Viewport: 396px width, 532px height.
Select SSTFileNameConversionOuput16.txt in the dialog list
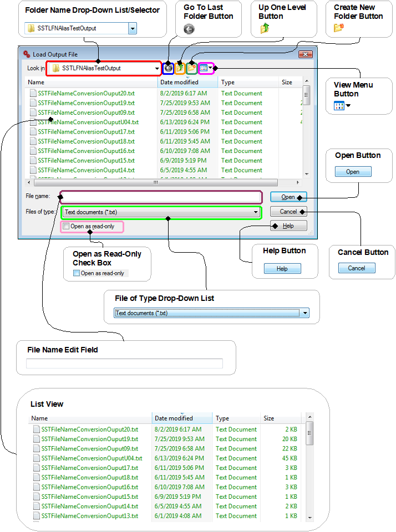tap(87, 151)
